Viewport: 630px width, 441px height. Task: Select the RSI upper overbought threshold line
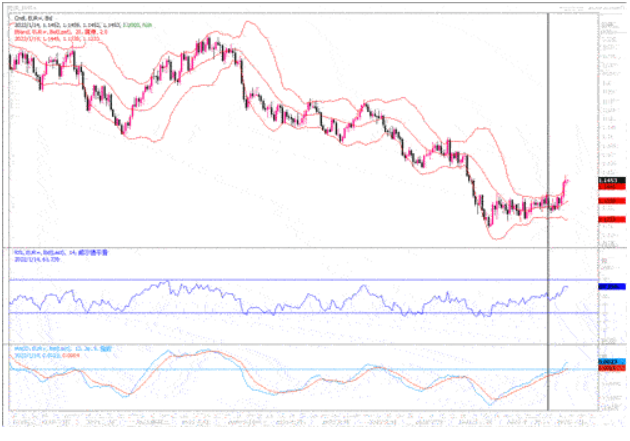(x=300, y=279)
